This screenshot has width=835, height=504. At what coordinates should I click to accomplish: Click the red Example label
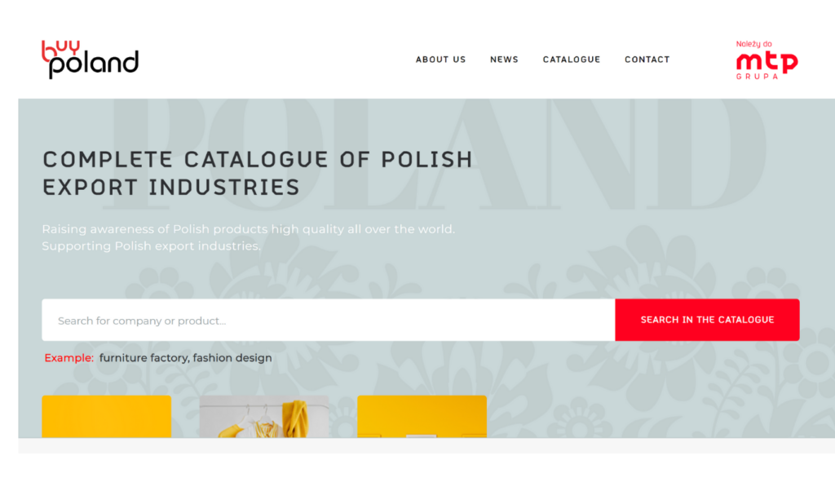[69, 358]
